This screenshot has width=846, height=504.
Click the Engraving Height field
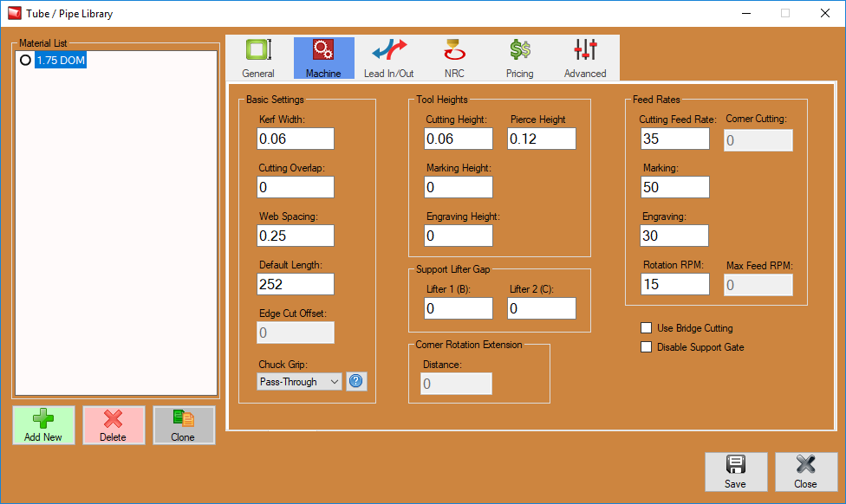(x=459, y=236)
